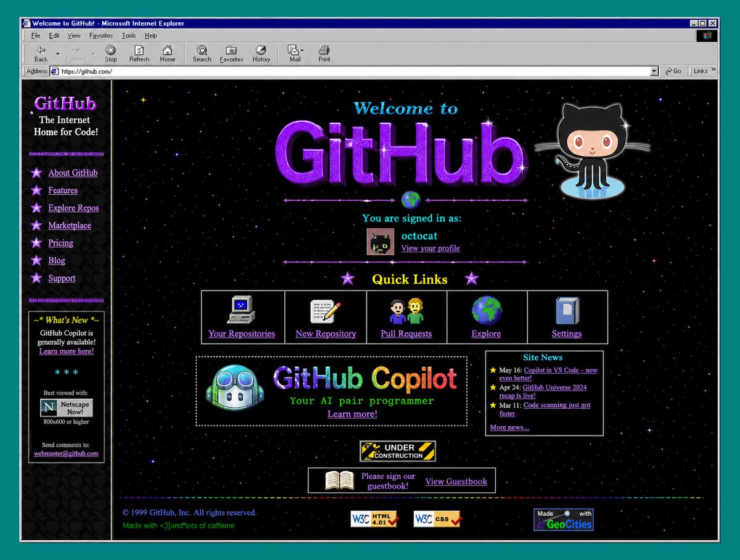Click the W3C HTML 4.01 badge
740x560 pixels.
click(x=376, y=519)
